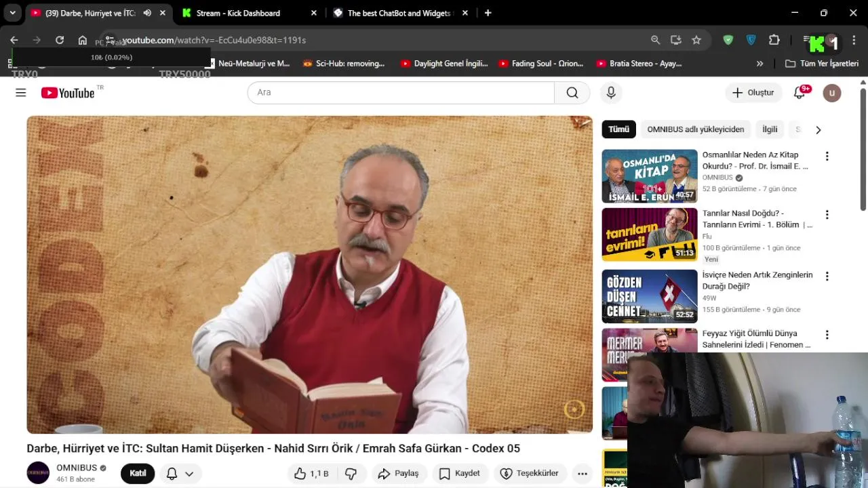
Task: Open tanrıların evrimi video thumbnail
Action: 650,235
